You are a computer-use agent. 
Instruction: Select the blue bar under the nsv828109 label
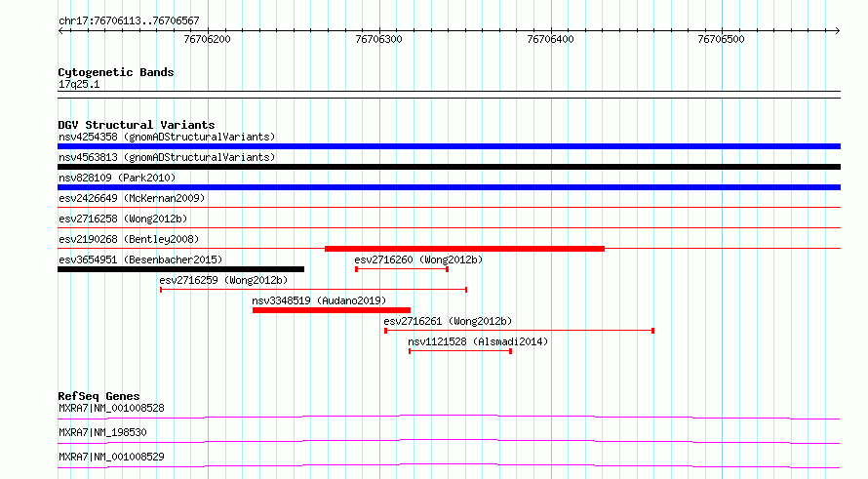coord(449,187)
